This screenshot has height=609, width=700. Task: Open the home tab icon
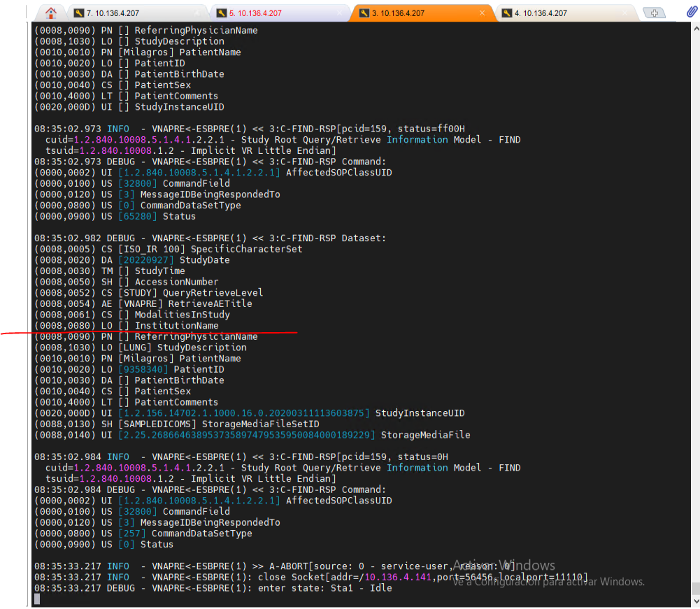51,13
